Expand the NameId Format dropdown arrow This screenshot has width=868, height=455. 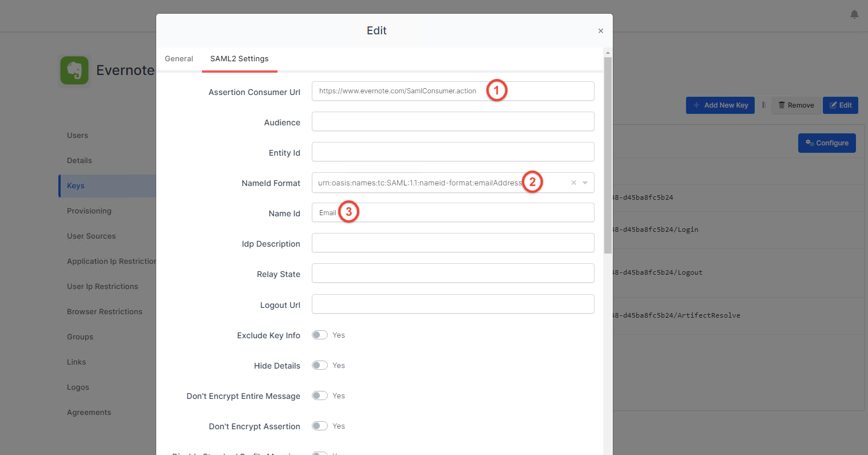pyautogui.click(x=585, y=183)
